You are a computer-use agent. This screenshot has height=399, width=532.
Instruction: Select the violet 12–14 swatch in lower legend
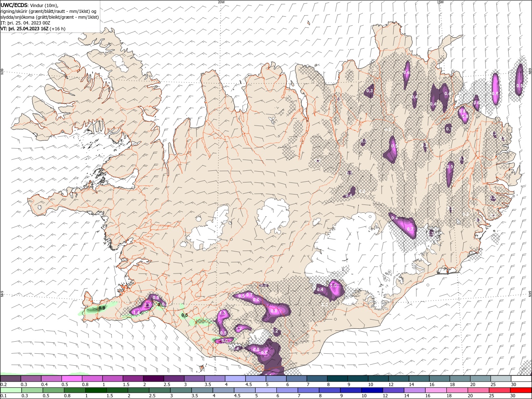coord(393,390)
